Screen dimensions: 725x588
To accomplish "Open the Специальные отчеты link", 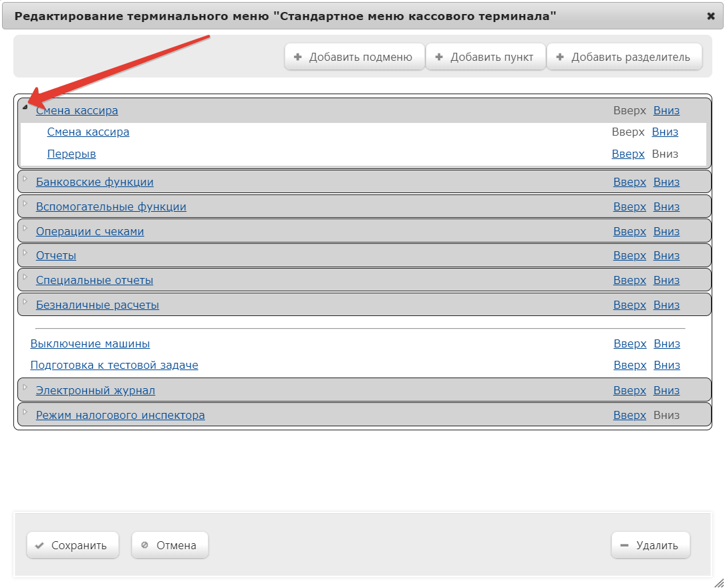I will pyautogui.click(x=95, y=280).
